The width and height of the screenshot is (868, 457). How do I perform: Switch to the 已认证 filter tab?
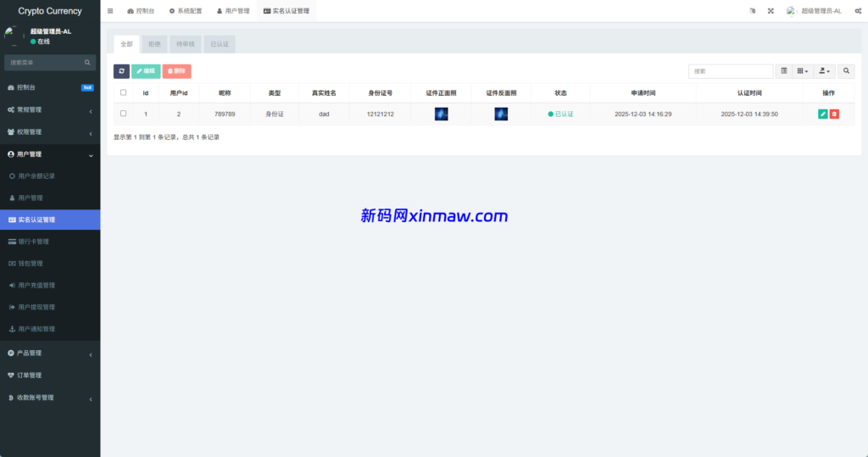tap(220, 44)
